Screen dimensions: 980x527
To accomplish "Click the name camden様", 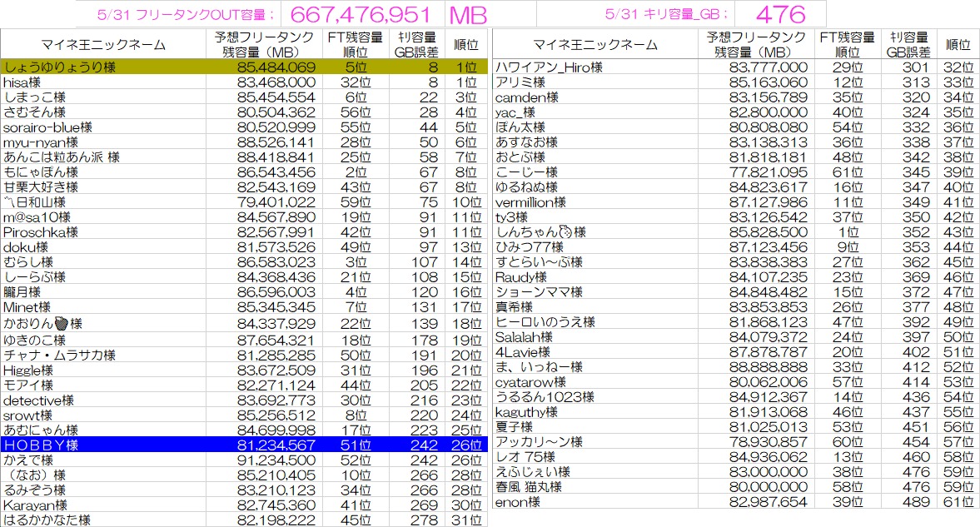I will pyautogui.click(x=527, y=97).
